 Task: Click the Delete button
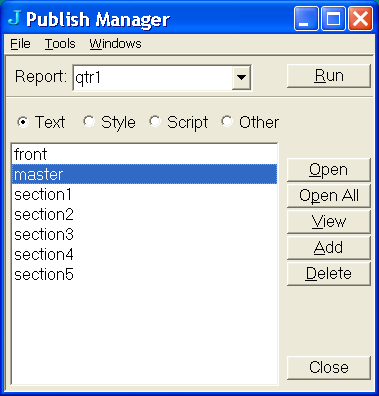pyautogui.click(x=329, y=274)
